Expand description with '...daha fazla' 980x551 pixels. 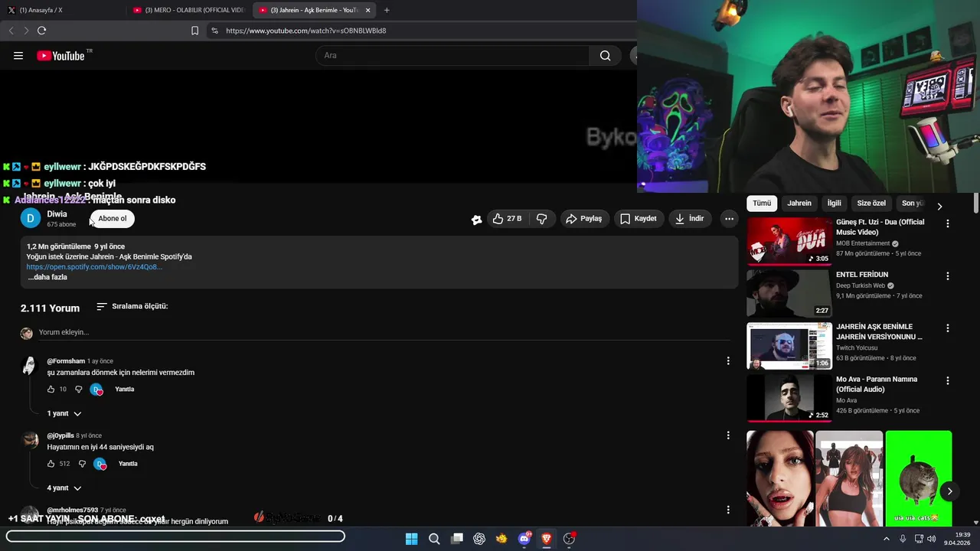coord(47,277)
